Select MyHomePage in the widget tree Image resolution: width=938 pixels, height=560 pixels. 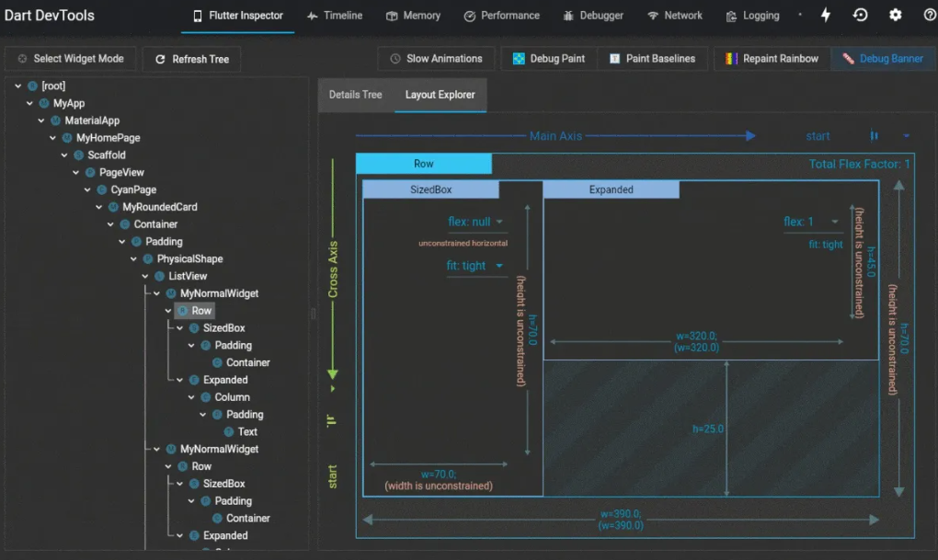109,138
